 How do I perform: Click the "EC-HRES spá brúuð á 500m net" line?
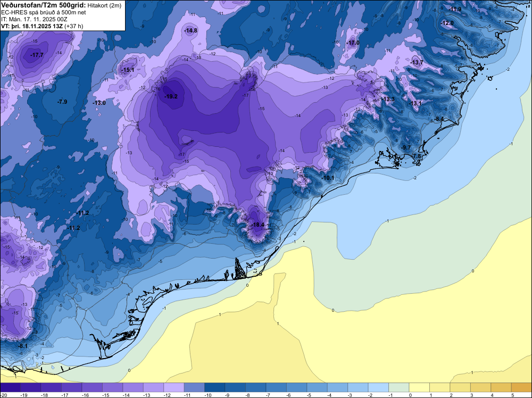tap(44, 13)
